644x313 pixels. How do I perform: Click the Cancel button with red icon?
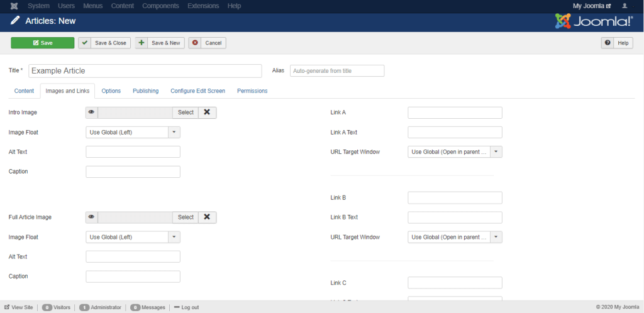pos(207,43)
